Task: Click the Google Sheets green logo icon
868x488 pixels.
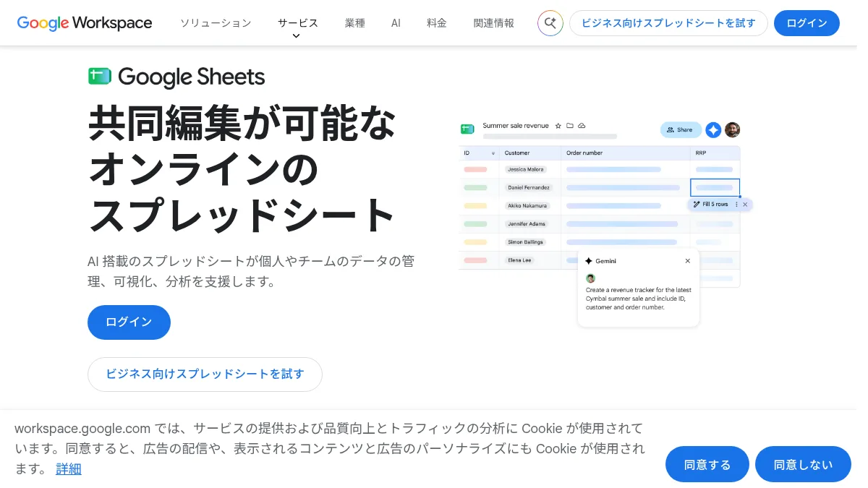Action: point(99,77)
